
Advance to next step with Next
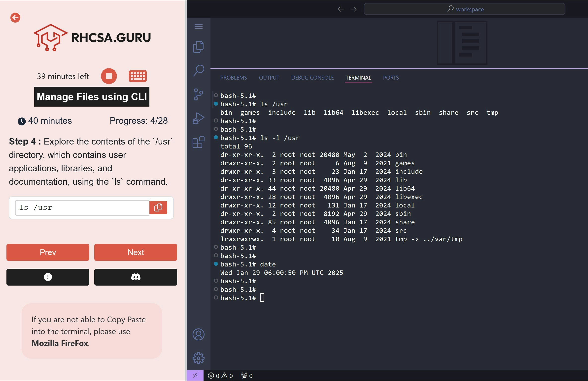click(136, 252)
